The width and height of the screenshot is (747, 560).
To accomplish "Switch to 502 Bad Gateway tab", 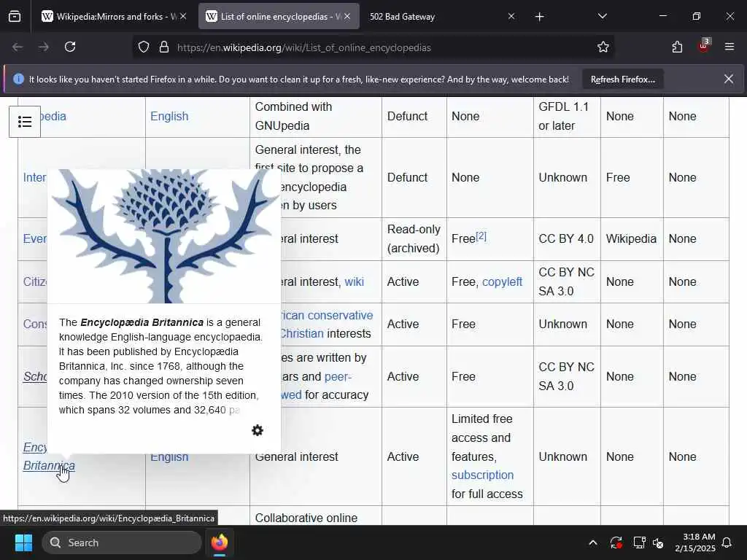I will click(441, 17).
